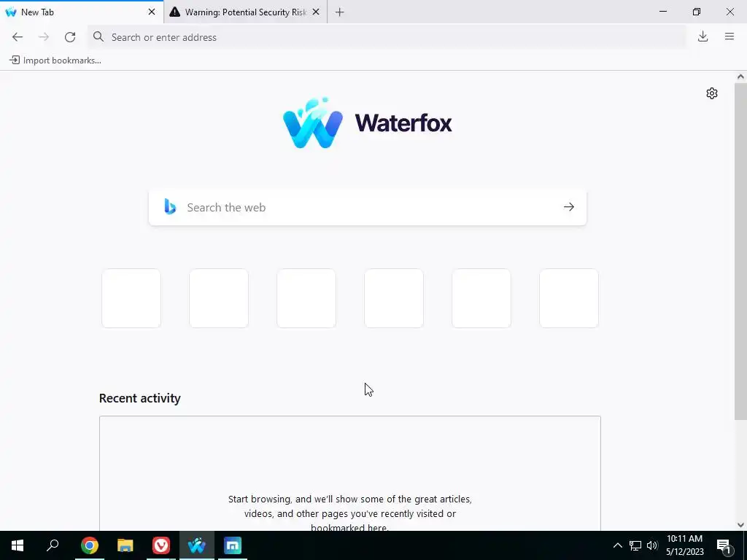Launch Google Chrome from taskbar
The height and width of the screenshot is (560, 747).
(x=90, y=545)
